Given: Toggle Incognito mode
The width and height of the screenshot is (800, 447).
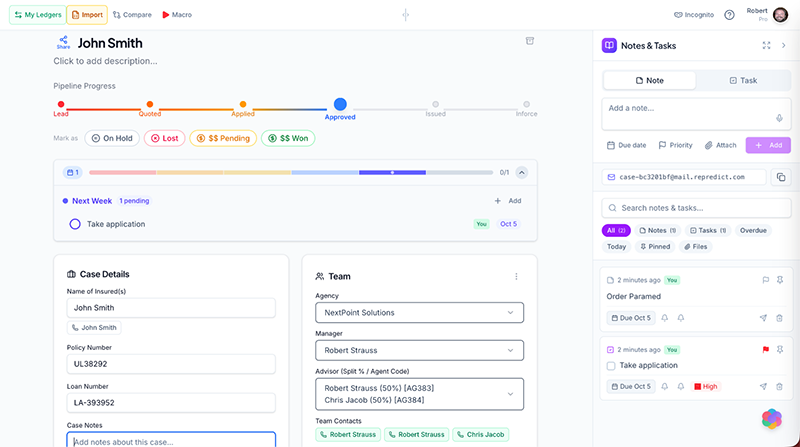Looking at the screenshot, I should tap(694, 15).
